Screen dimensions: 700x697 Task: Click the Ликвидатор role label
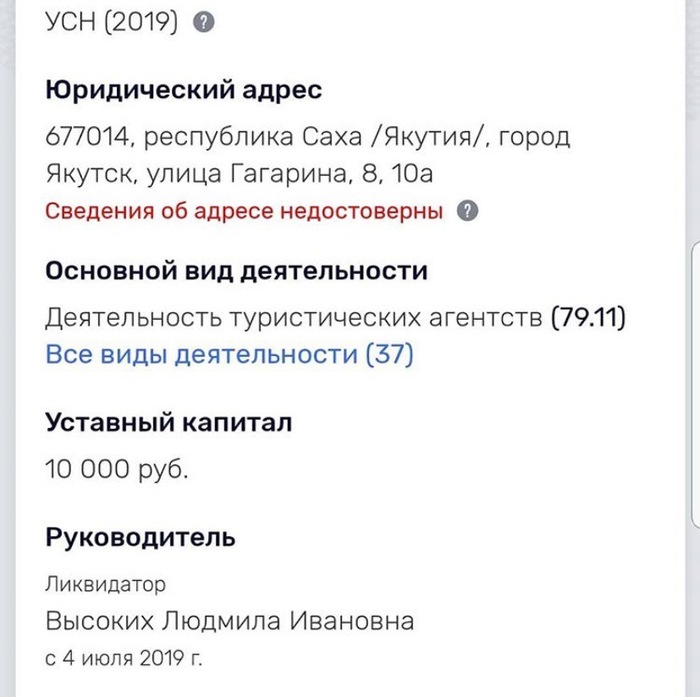[106, 583]
